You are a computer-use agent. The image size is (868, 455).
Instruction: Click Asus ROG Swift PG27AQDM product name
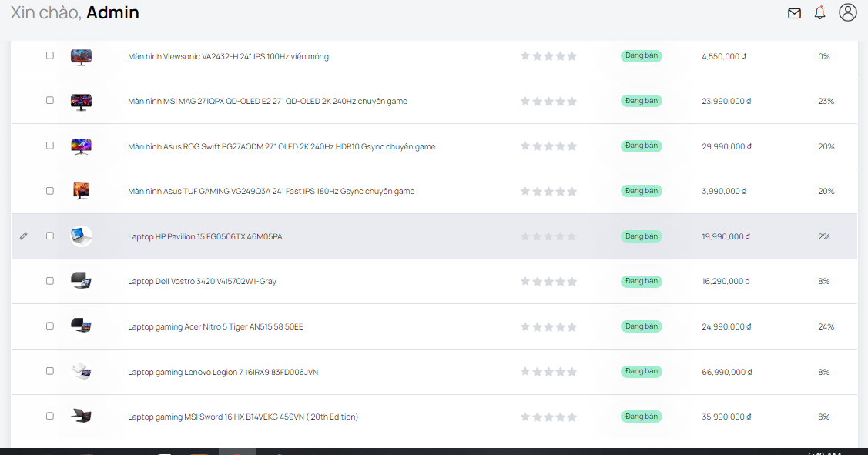coord(281,147)
